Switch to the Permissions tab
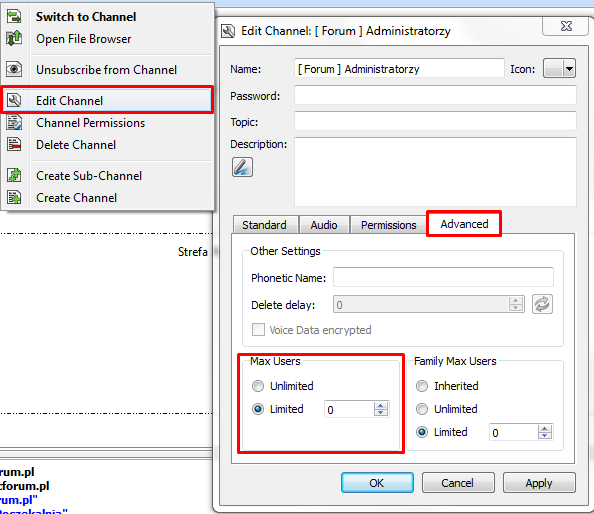 pos(389,225)
